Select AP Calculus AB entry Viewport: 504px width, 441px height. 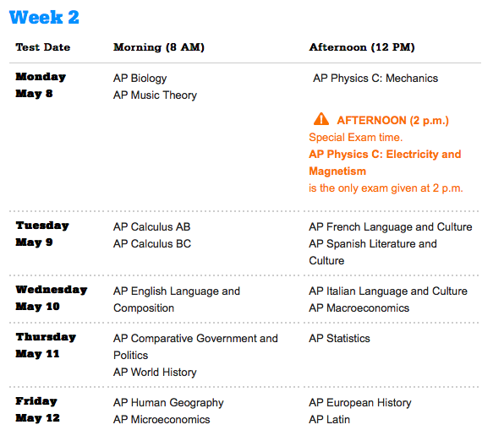[151, 226]
